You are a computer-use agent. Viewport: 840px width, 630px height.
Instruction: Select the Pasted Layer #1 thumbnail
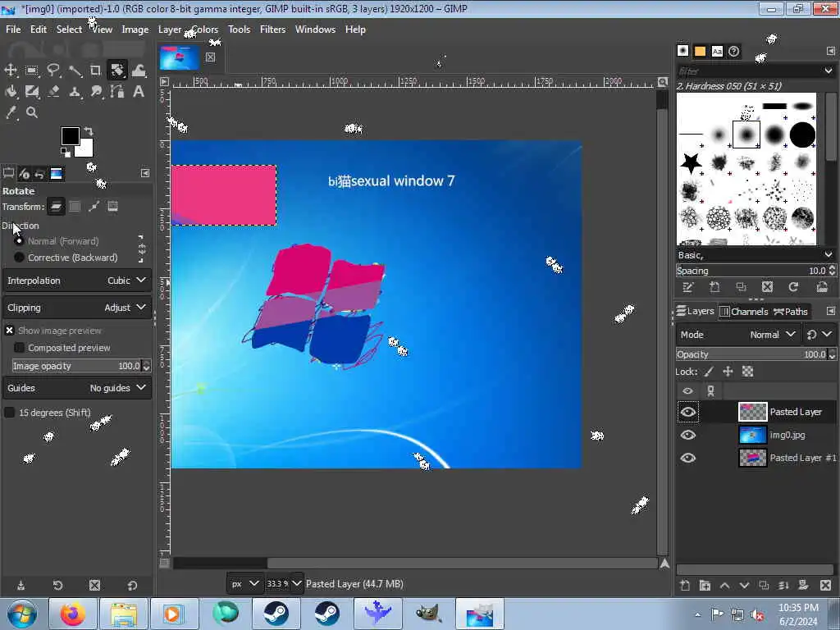pyautogui.click(x=753, y=458)
